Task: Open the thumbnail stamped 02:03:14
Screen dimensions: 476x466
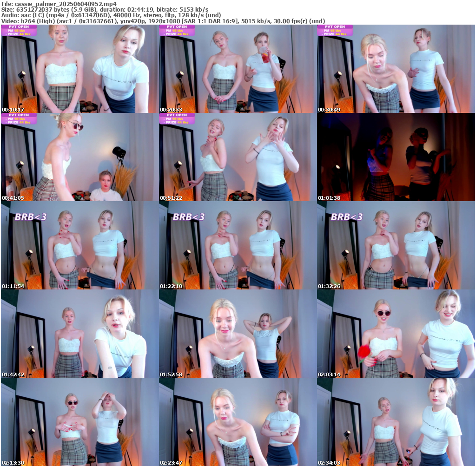Action: [396, 334]
